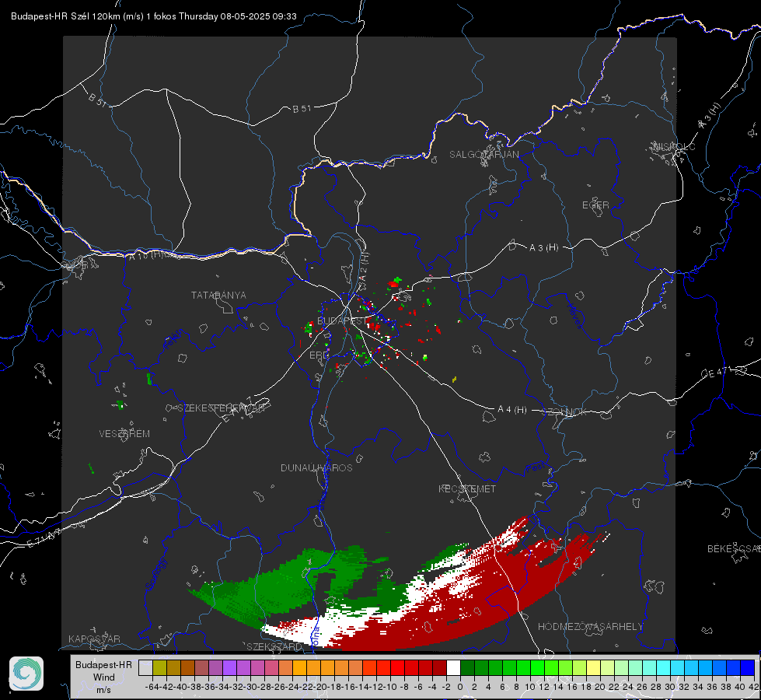Click the SZEKSZARD city label
The image size is (761, 700).
274,646
